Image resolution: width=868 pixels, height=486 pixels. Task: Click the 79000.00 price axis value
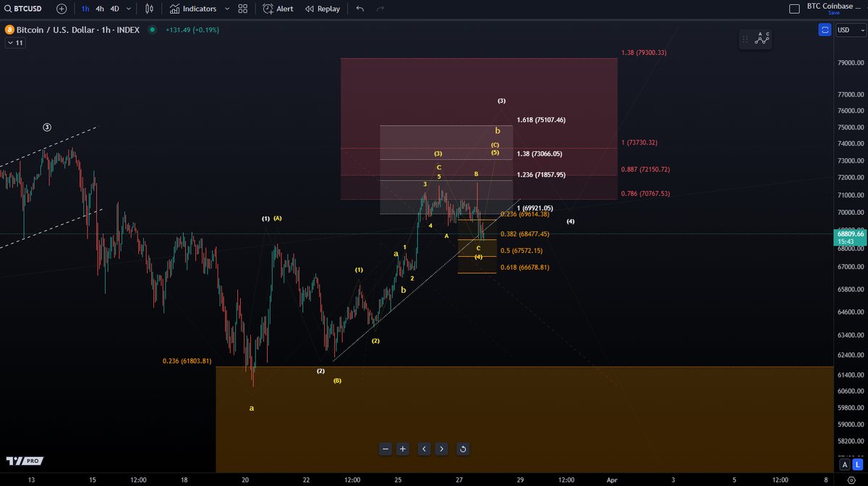850,63
